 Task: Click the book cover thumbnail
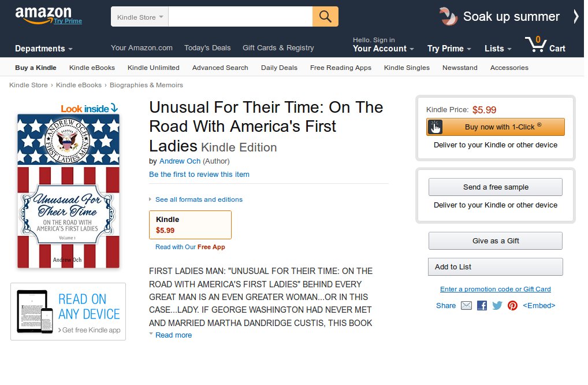(x=68, y=191)
